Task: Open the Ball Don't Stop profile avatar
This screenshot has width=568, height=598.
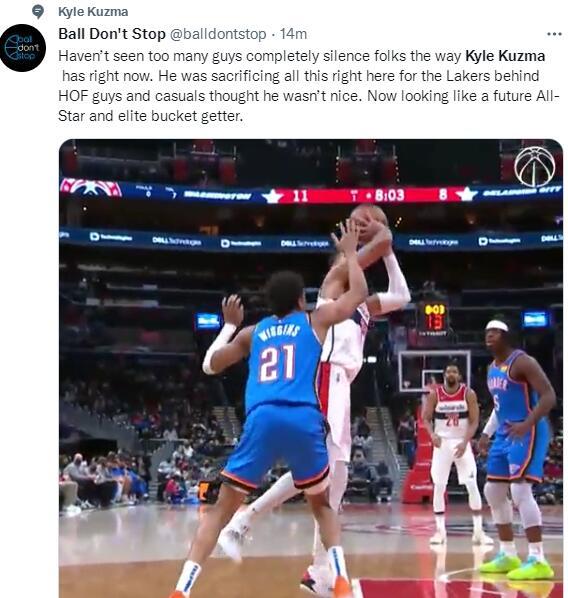Action: click(x=23, y=48)
